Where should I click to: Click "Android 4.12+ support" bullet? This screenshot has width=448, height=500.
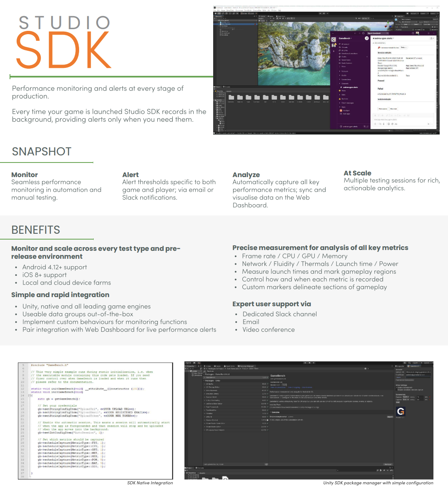(x=55, y=267)
